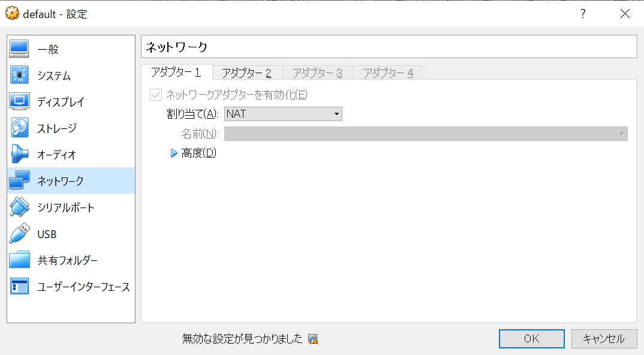This screenshot has width=644, height=355.
Task: Click the invalid settings warning icon
Action: 313,339
